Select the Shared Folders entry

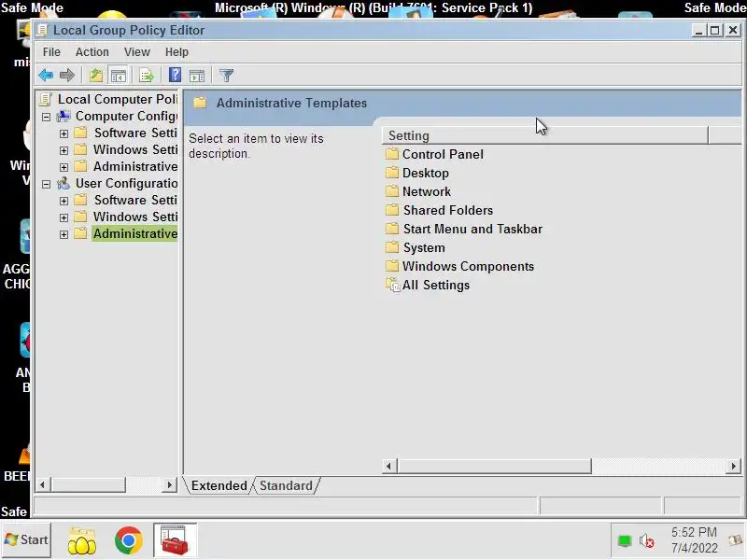pos(448,210)
